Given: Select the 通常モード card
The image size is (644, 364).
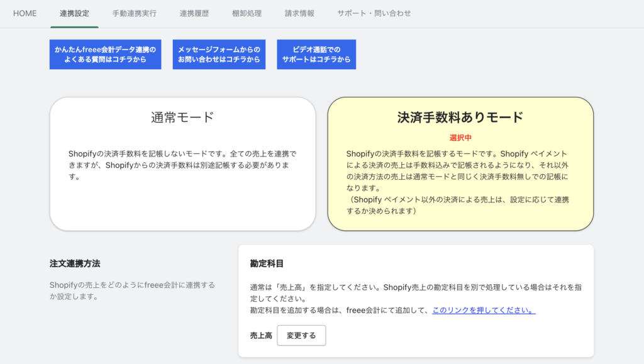Looking at the screenshot, I should [183, 163].
